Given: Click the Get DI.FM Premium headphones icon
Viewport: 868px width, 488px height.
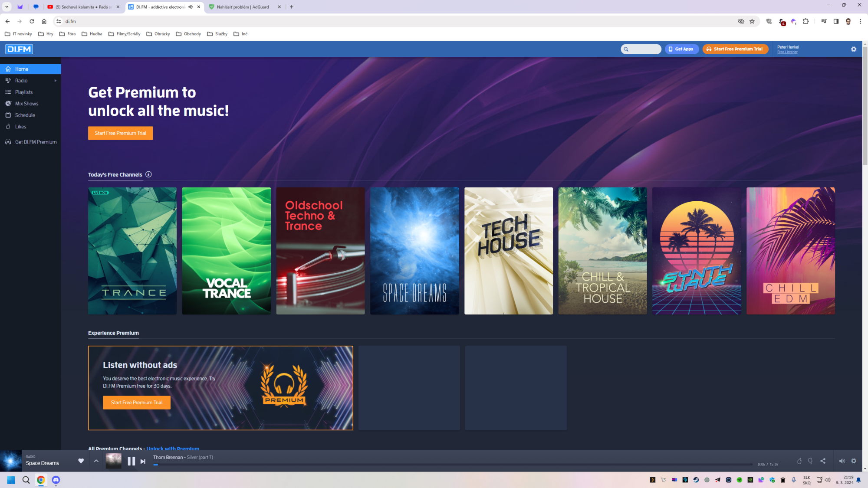Looking at the screenshot, I should [8, 142].
